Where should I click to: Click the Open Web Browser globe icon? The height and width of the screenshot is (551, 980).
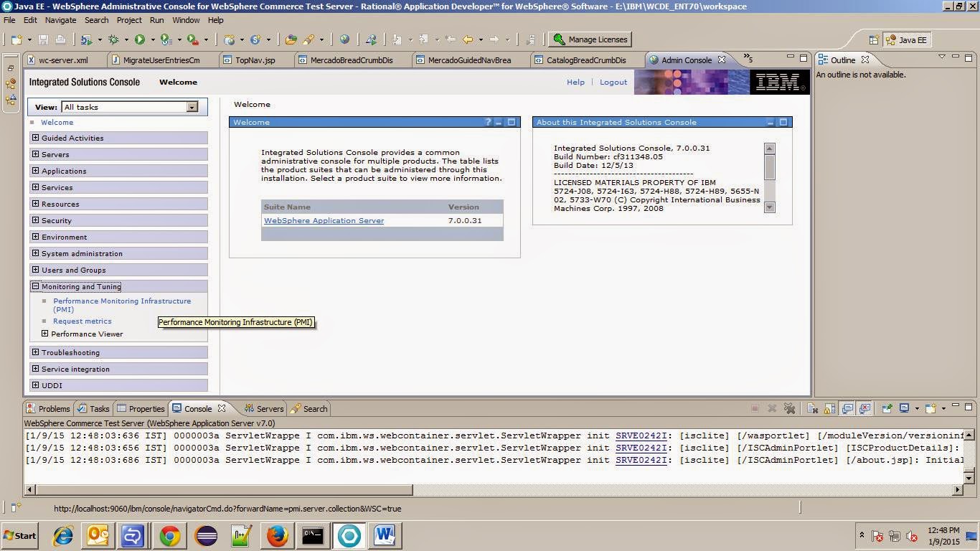(345, 39)
